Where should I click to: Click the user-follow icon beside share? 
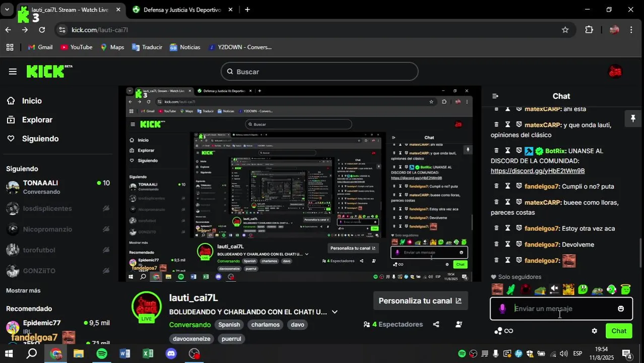(459, 325)
